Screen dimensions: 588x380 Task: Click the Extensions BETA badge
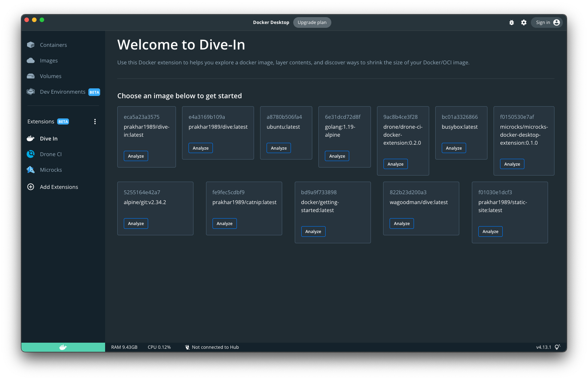(63, 122)
